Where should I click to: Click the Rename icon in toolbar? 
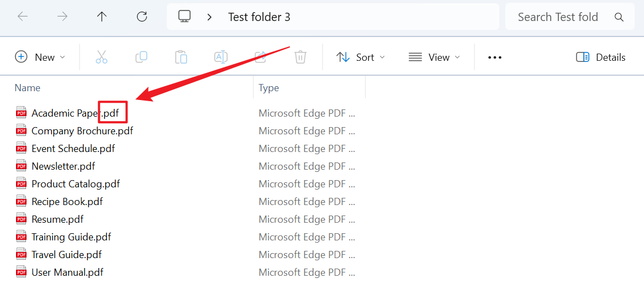point(221,57)
